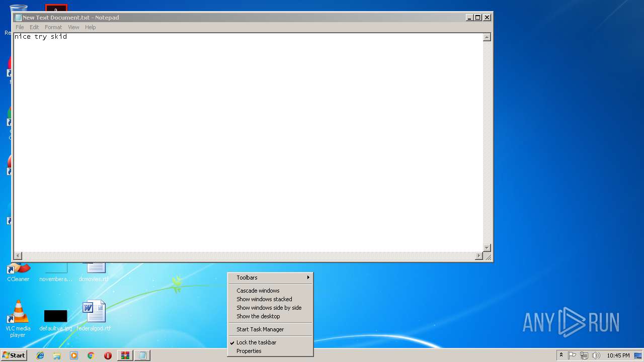Click Notepad title bar system icon
The height and width of the screenshot is (362, 644).
18,18
